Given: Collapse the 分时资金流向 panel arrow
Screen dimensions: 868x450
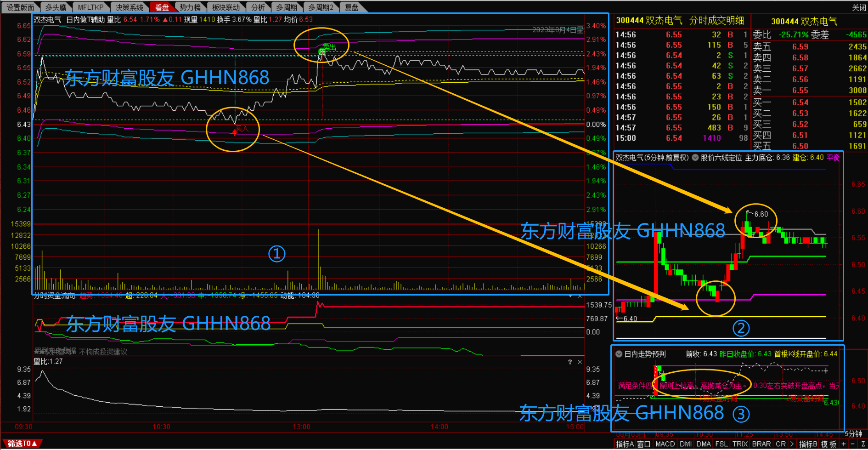Looking at the screenshot, I should pyautogui.click(x=570, y=296).
